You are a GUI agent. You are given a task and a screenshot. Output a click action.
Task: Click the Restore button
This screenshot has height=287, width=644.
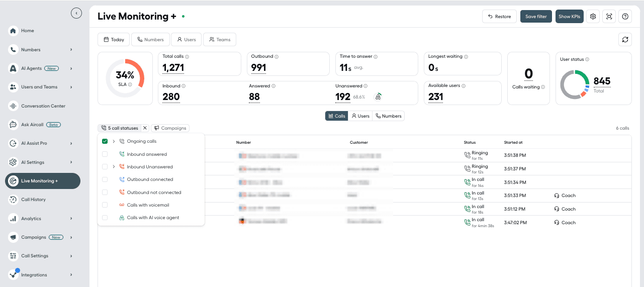(x=499, y=17)
